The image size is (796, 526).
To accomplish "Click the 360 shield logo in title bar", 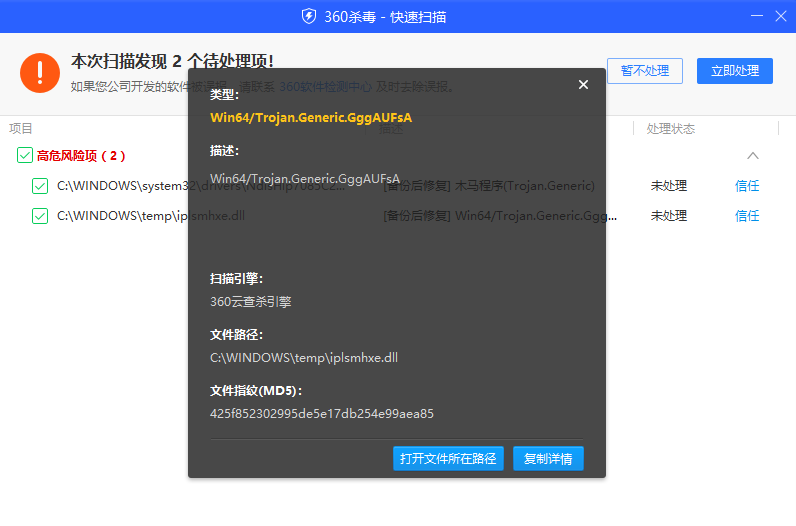I will coord(309,17).
